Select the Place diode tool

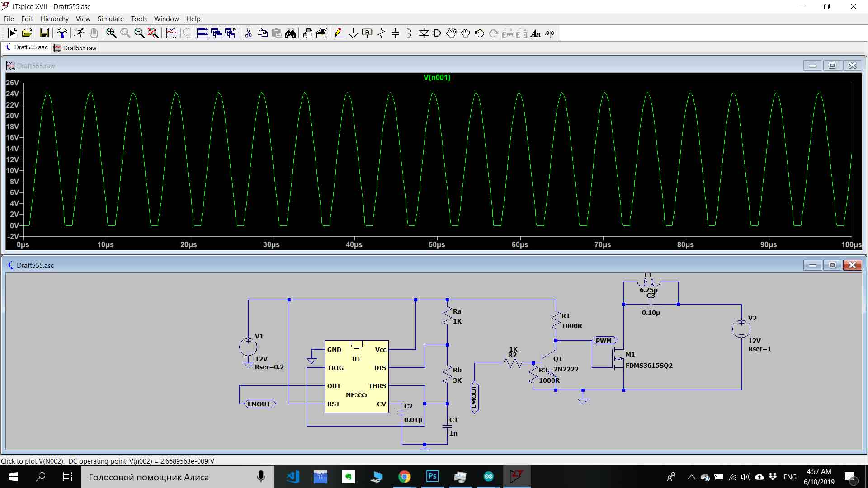click(424, 33)
